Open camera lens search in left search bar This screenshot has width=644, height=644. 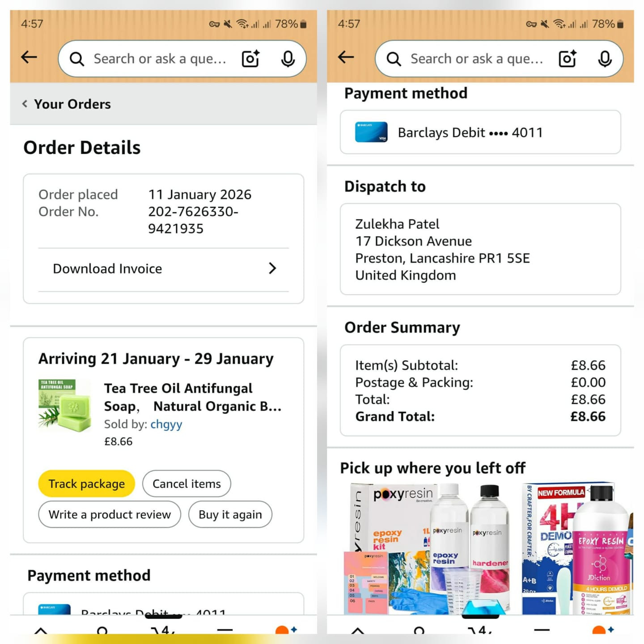coord(250,59)
